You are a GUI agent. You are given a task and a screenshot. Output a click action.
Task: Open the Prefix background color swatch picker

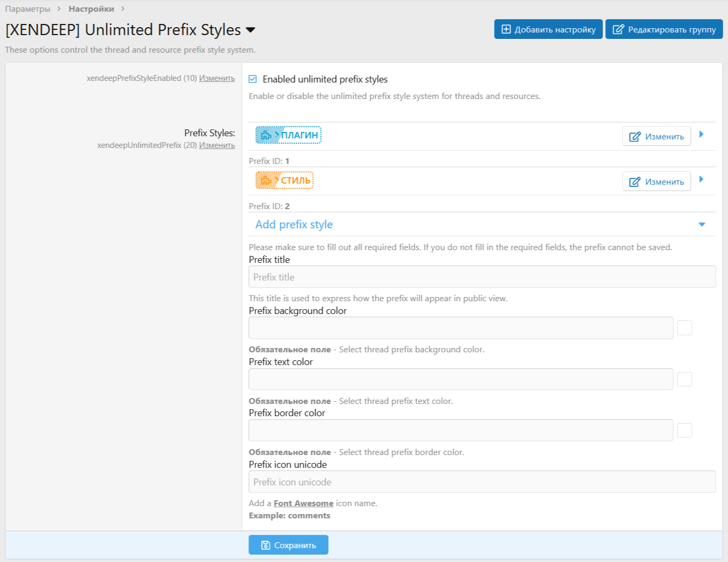685,327
